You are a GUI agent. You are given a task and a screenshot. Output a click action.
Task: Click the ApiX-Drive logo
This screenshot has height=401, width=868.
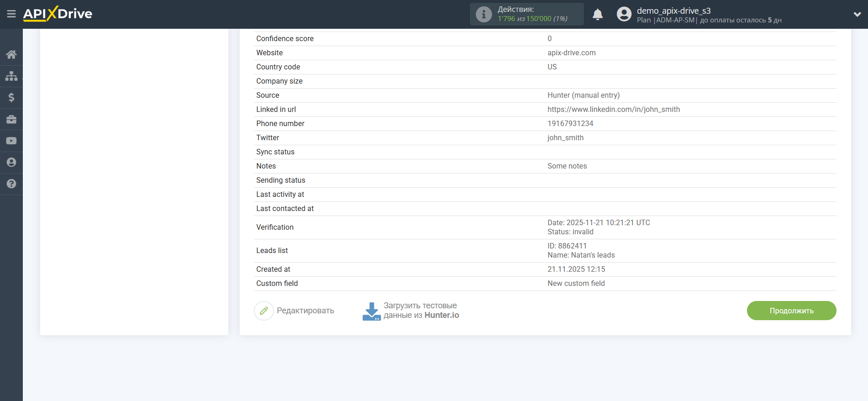coord(58,14)
